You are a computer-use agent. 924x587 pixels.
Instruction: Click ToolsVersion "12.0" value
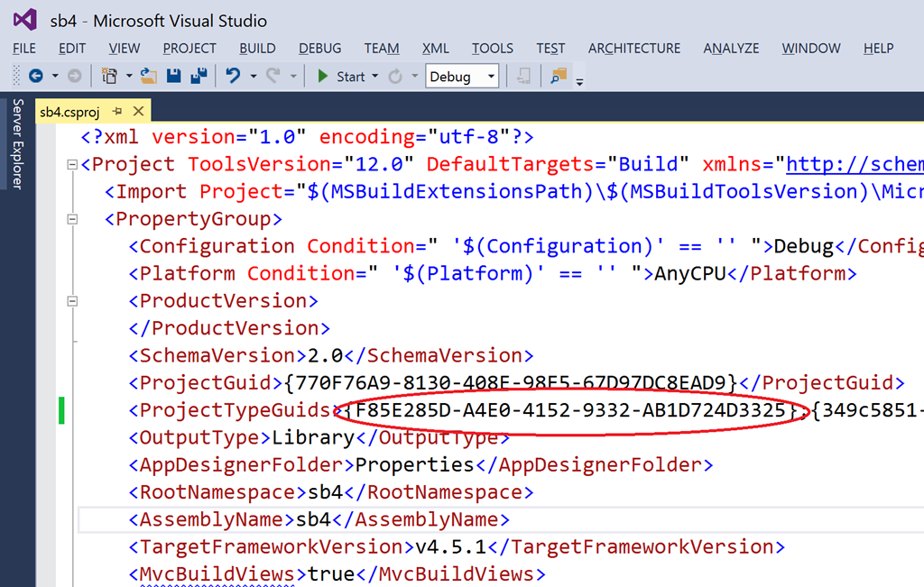click(x=379, y=164)
